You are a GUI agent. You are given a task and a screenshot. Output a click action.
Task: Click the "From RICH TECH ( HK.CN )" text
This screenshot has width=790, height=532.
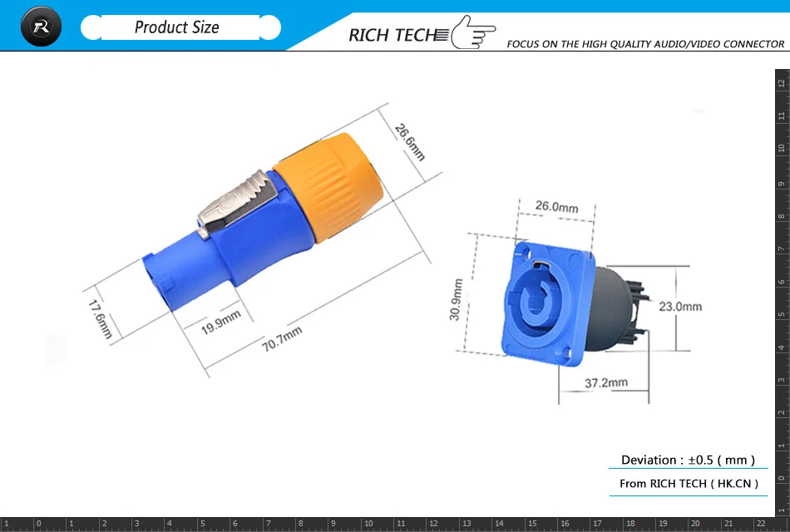click(689, 484)
